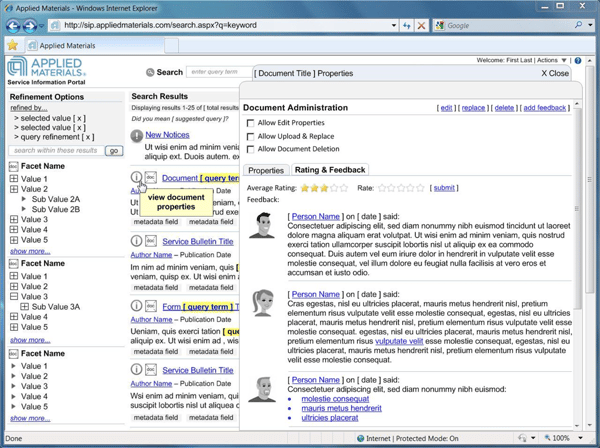This screenshot has height=448, width=600.
Task: Click doc icon for Document query term result
Action: pyautogui.click(x=151, y=177)
